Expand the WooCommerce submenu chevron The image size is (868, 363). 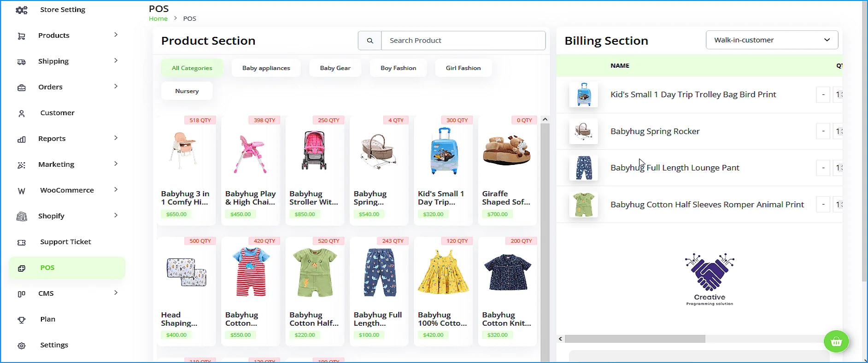(116, 189)
